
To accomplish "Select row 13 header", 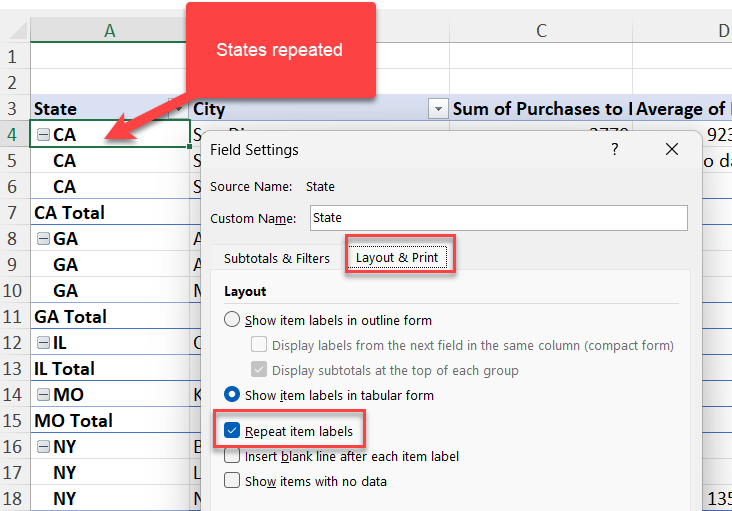I will tap(13, 369).
